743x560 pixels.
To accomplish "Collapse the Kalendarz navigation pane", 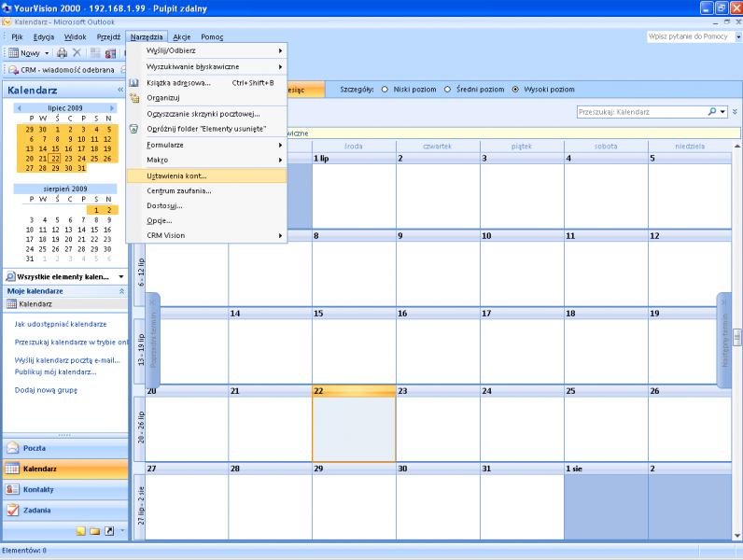I will (x=120, y=90).
